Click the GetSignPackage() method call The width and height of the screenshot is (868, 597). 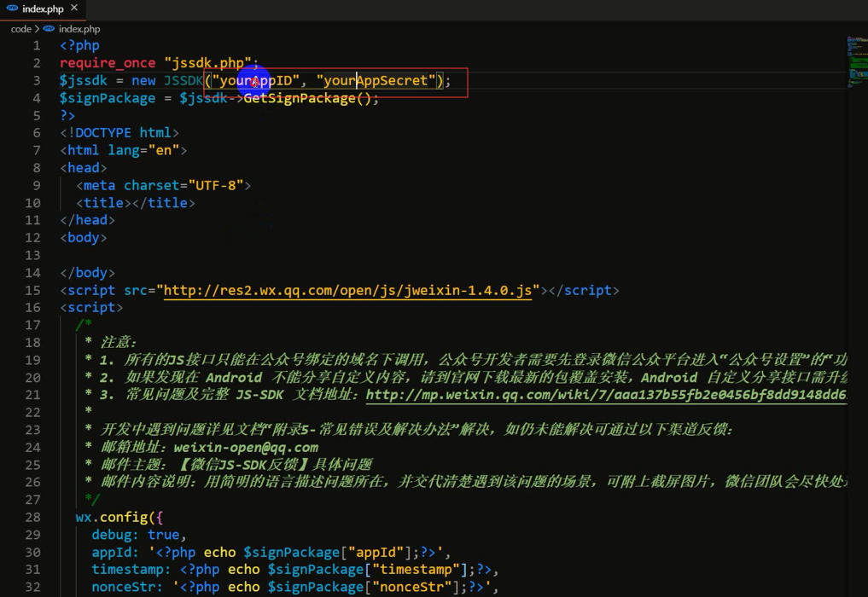coord(306,98)
